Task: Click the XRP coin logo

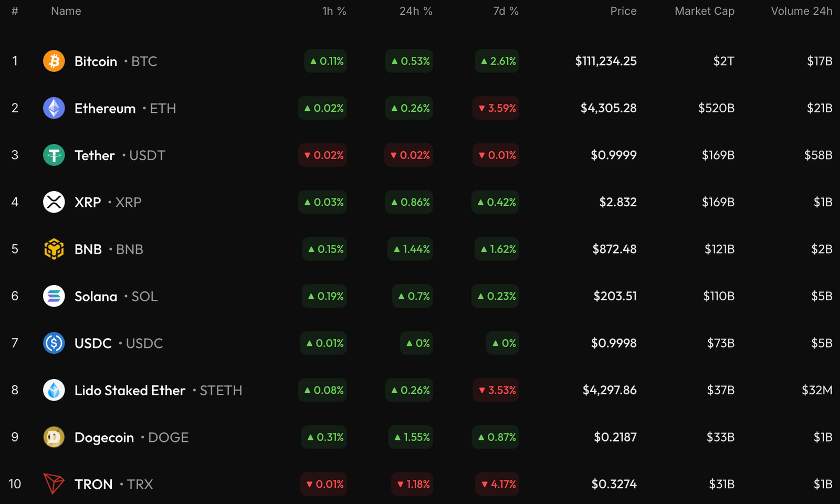Action: point(54,202)
